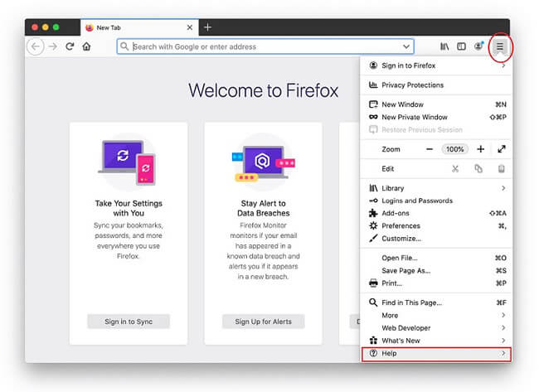Click the Firefox Monitor illustration

click(264, 162)
